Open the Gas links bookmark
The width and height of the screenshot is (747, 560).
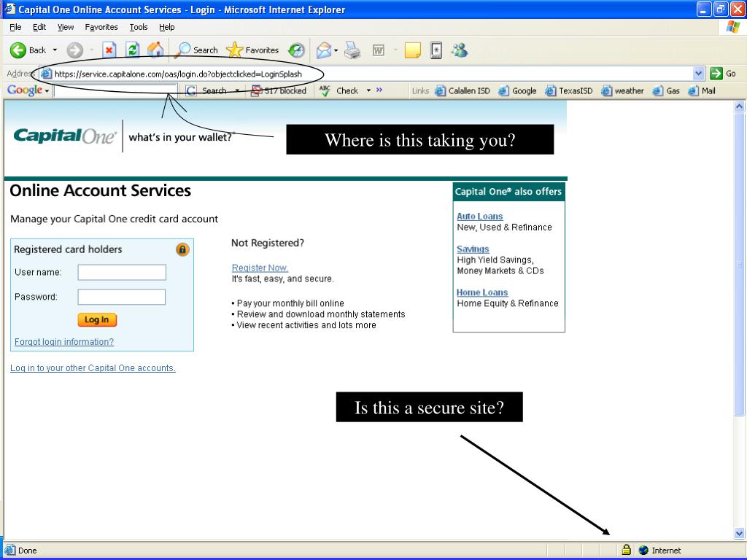666,90
